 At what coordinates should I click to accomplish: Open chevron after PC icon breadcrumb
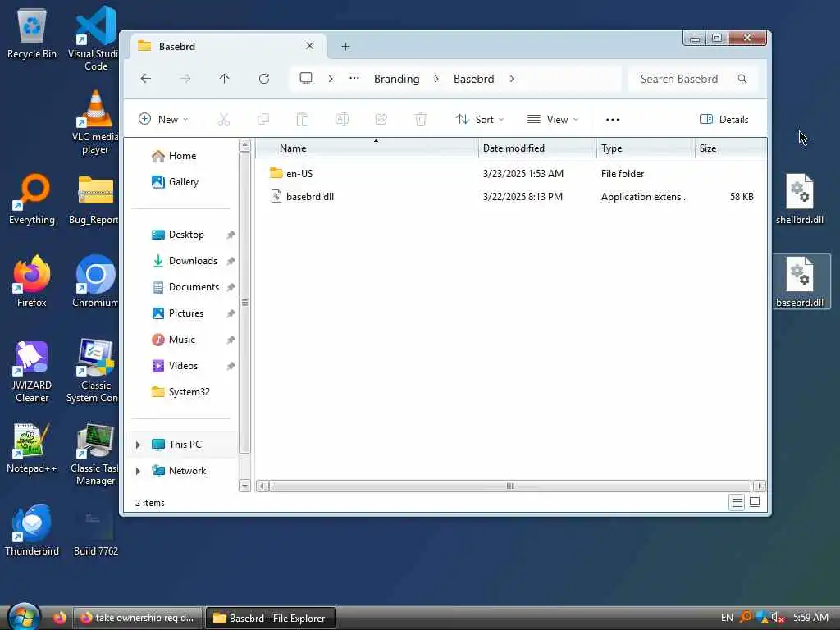[x=331, y=79]
